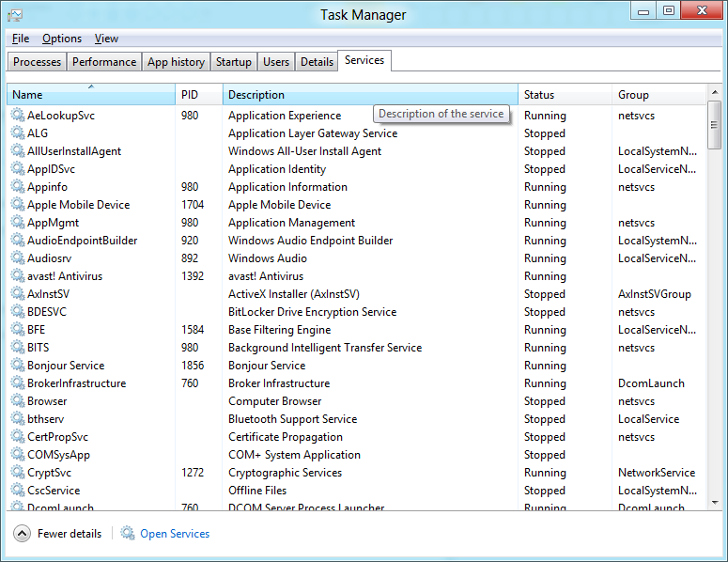The width and height of the screenshot is (728, 562).
Task: Click the Apple Mobile Device service icon
Action: click(18, 205)
